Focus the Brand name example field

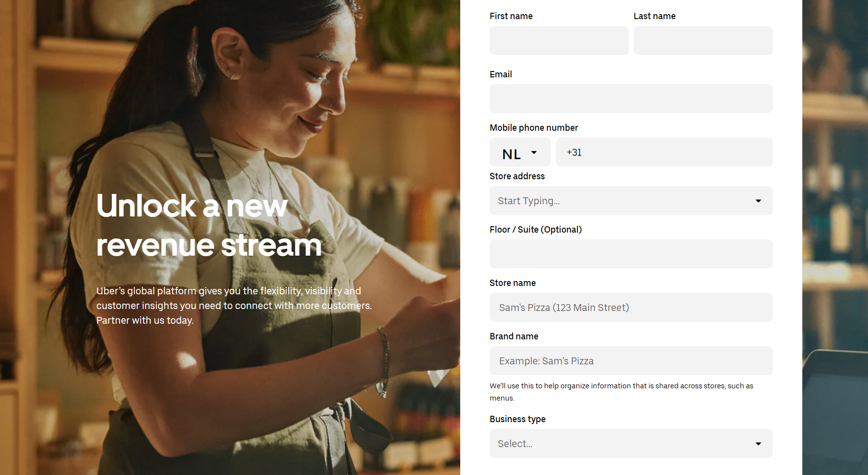click(631, 361)
